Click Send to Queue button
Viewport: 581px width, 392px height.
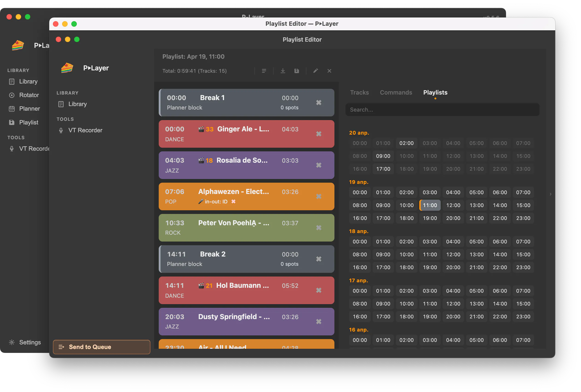point(101,347)
